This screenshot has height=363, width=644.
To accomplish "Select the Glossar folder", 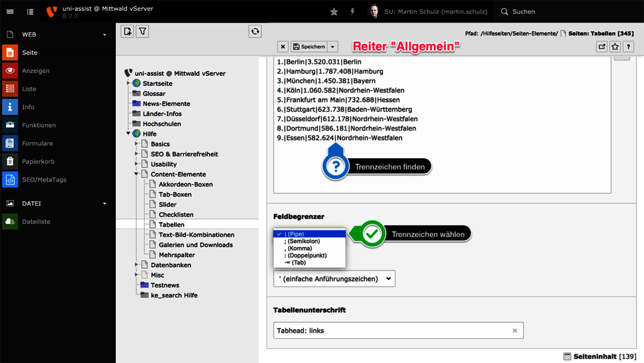I will point(154,94).
